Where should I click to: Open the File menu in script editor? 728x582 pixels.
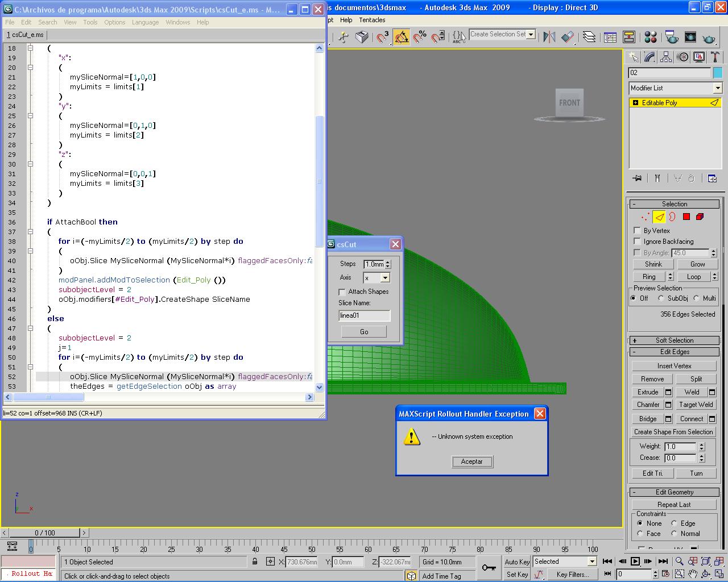[x=10, y=22]
